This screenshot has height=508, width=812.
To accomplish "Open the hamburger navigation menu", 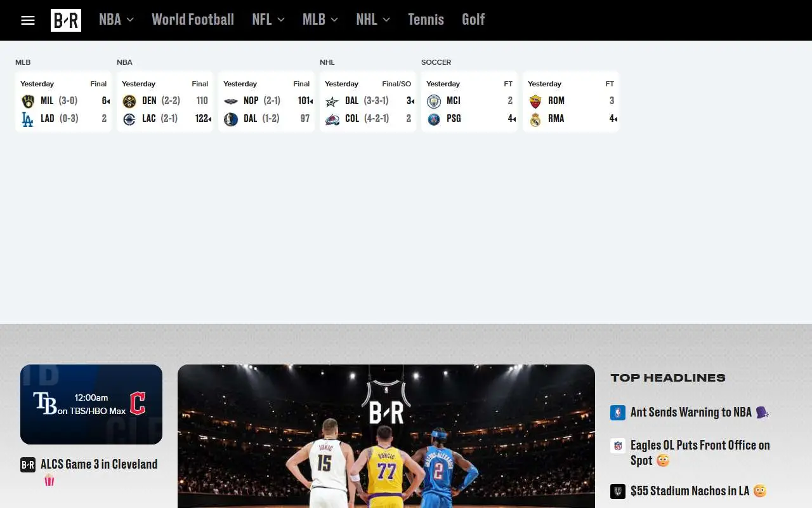I will click(28, 20).
